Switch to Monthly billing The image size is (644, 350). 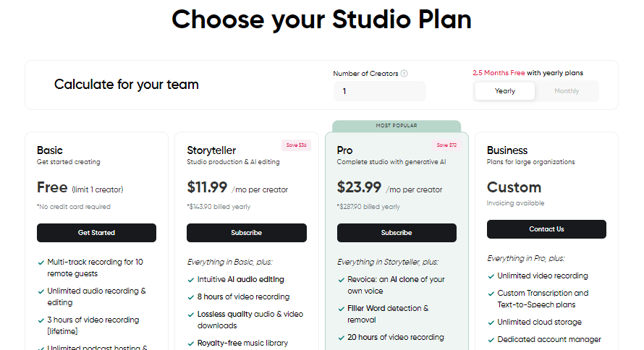tap(567, 91)
